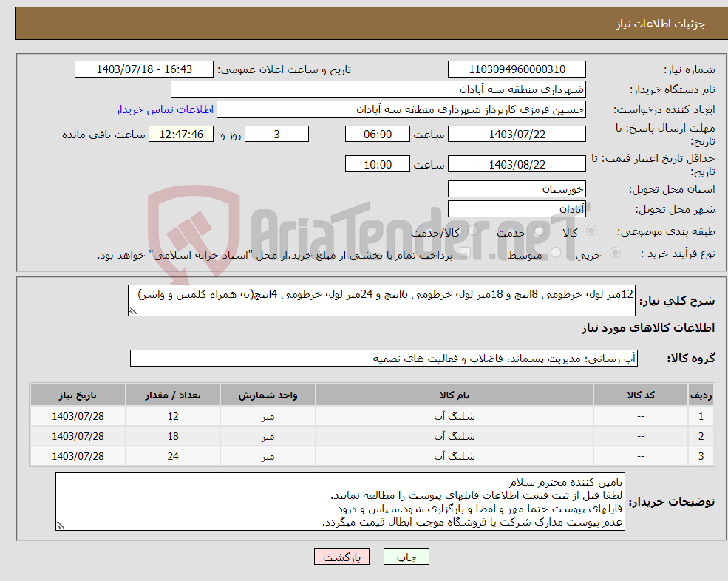The image size is (728, 581).
Task: Select the کالا/خدمت radio button
Action: (x=473, y=231)
